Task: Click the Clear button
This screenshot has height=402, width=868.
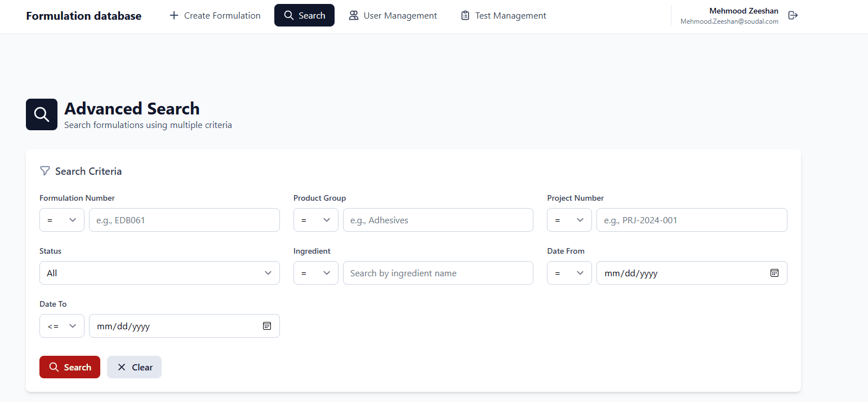Action: 134,367
